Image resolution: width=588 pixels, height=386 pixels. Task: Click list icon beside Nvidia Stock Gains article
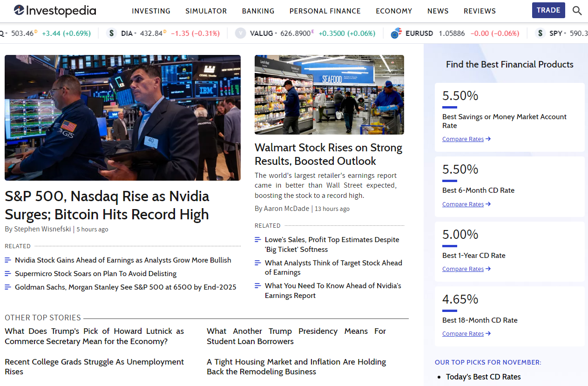(x=8, y=260)
